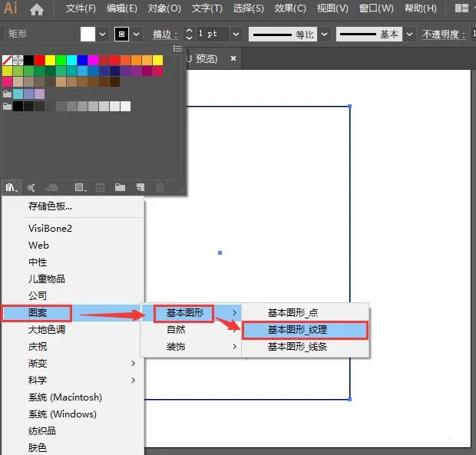This screenshot has width=476, height=455.
Task: Click the stroke weight input field
Action: click(210, 35)
